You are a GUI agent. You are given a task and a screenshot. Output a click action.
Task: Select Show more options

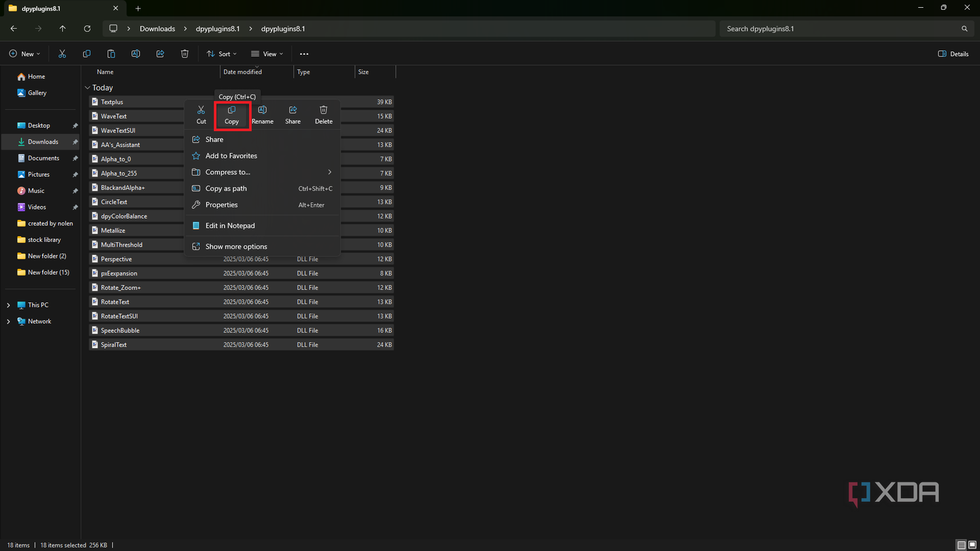(262, 247)
